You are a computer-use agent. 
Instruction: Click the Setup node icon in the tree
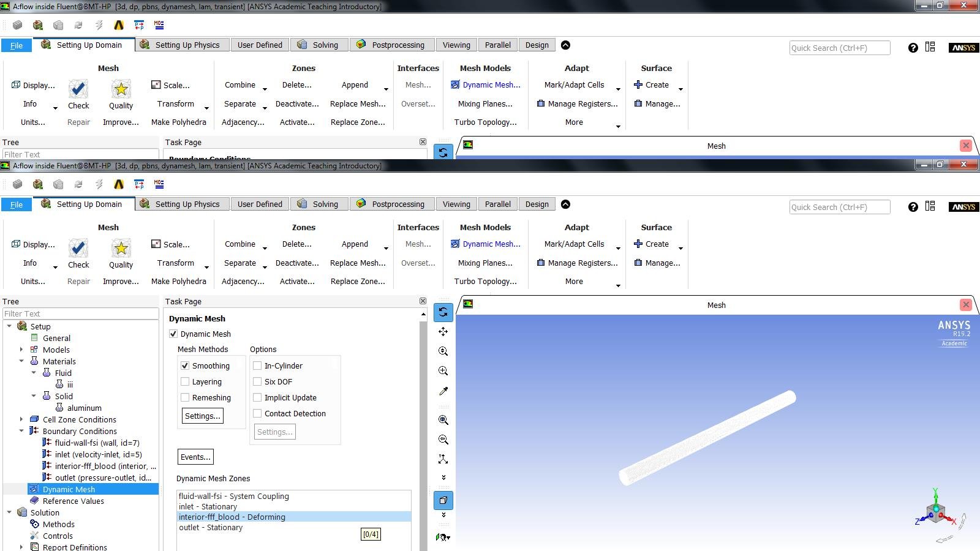[22, 326]
